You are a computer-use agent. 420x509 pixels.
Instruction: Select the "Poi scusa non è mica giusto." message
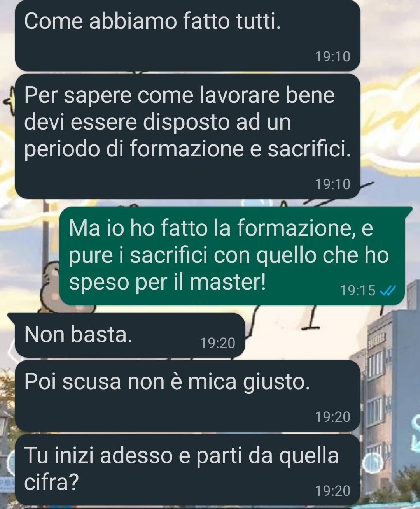pyautogui.click(x=187, y=396)
